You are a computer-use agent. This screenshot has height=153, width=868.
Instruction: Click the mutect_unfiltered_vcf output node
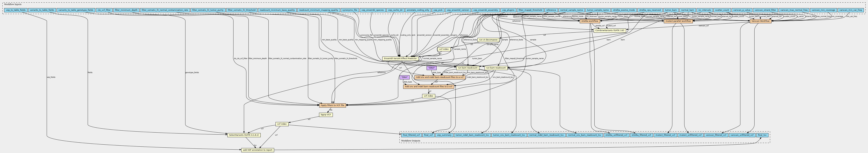point(690,135)
